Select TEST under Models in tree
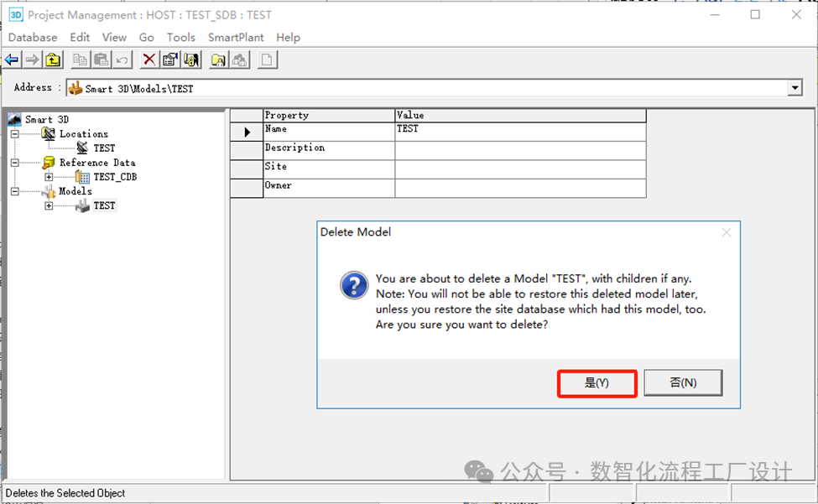The width and height of the screenshot is (818, 504). pos(104,205)
